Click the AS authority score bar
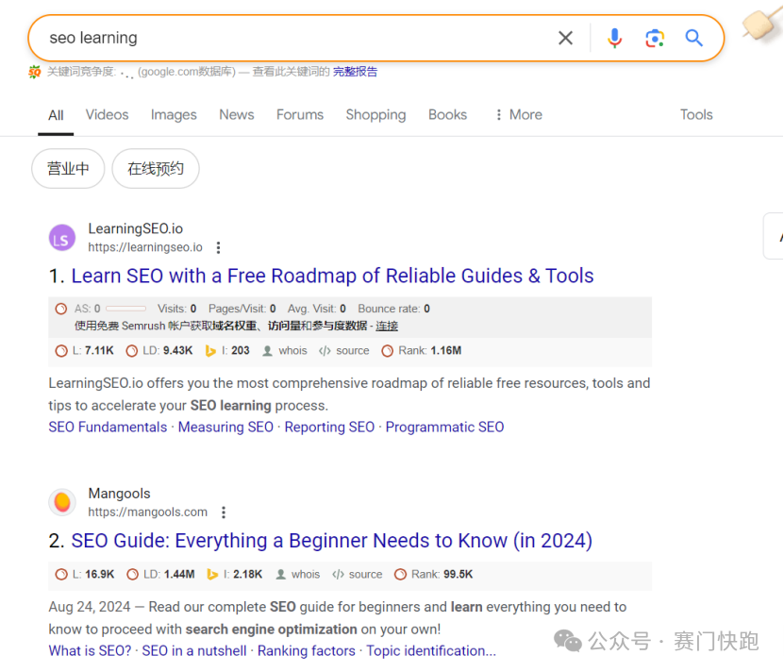This screenshot has height=672, width=784. click(x=125, y=309)
